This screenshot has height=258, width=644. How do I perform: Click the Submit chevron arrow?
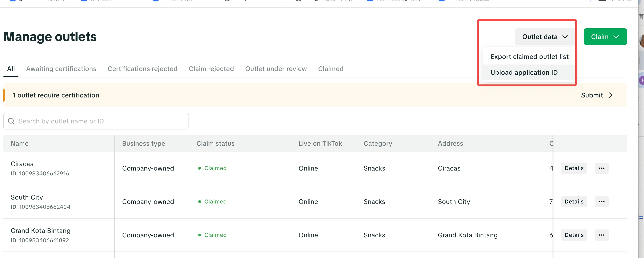[611, 95]
